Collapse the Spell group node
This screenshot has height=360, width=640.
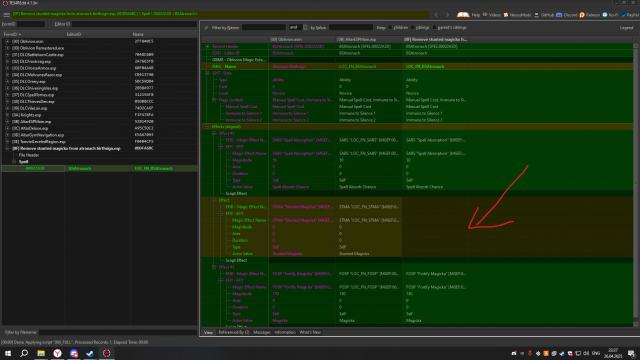tap(14, 162)
